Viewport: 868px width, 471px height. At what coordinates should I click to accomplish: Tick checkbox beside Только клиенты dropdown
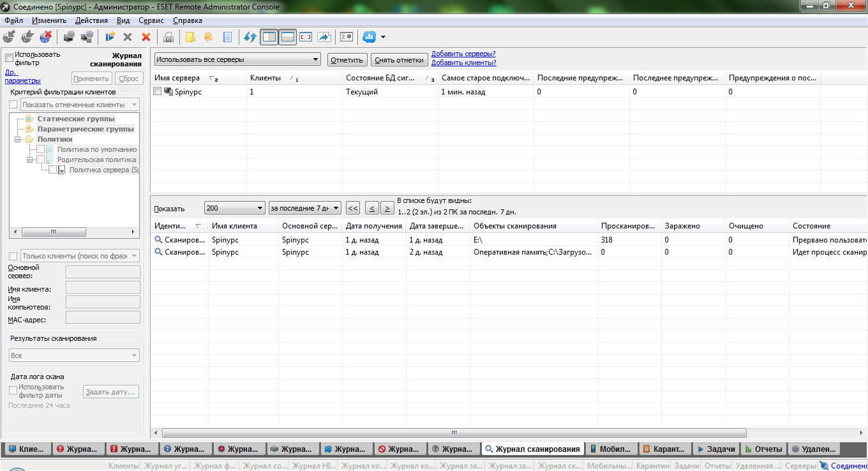(13, 256)
